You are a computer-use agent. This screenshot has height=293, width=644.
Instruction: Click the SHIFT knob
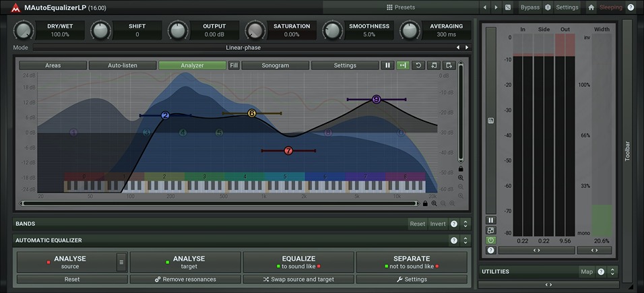pos(100,30)
